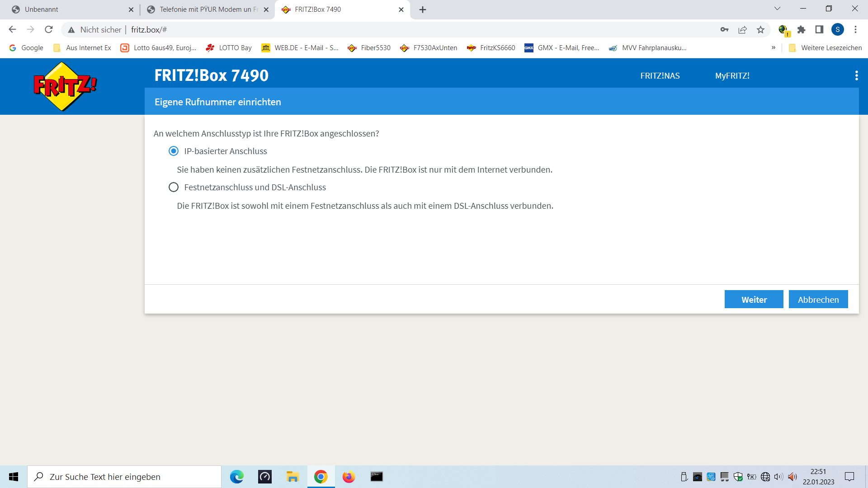868x488 pixels.
Task: Open the saved passwords key icon
Action: (724, 30)
